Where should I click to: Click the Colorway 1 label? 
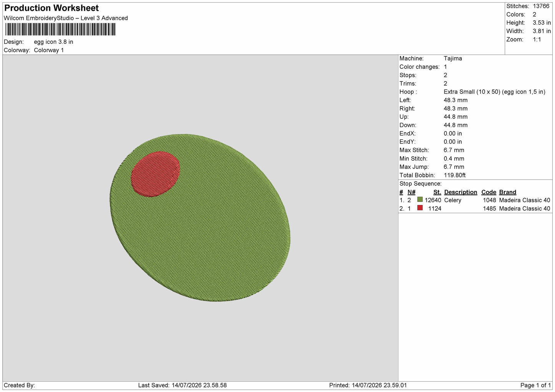tap(49, 50)
